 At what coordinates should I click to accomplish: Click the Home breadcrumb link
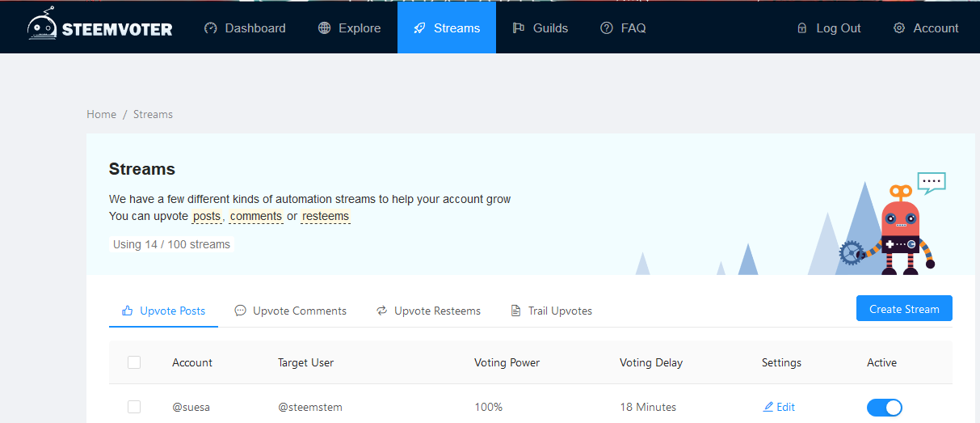[x=102, y=114]
